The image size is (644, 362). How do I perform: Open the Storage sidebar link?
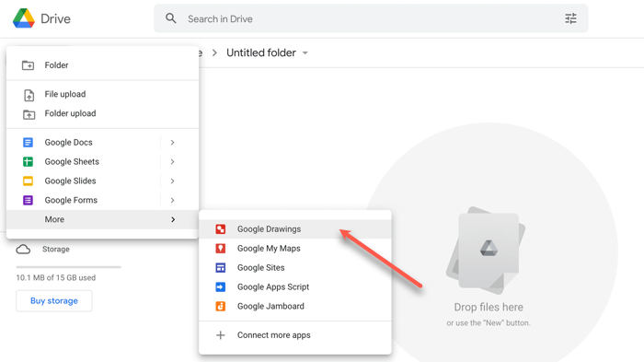pyautogui.click(x=56, y=250)
